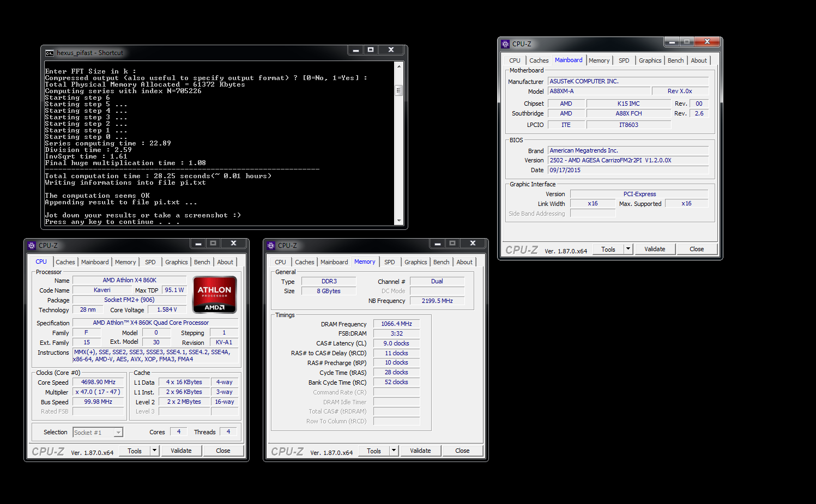Click the Manufacturer ASUSTeK COMPUTER INC. field
Image resolution: width=816 pixels, height=504 pixels.
[x=628, y=82]
